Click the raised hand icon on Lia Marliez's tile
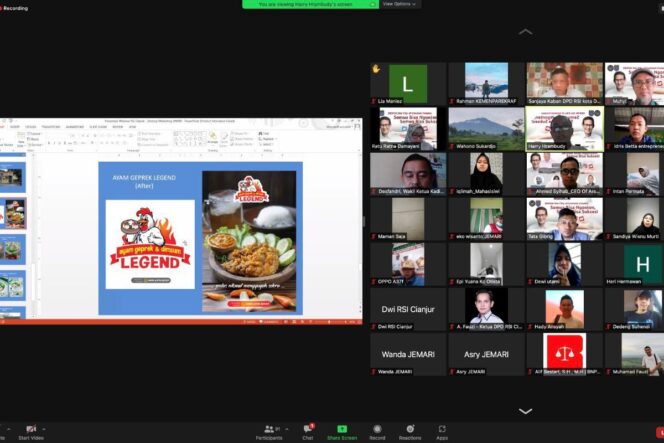This screenshot has height=443, width=664. [377, 69]
